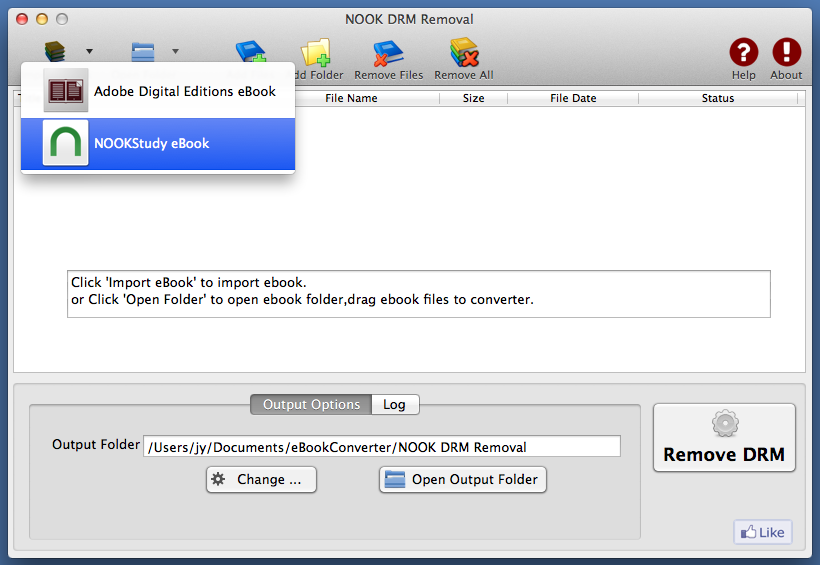Switch to the Output Options tab
Viewport: 820px width, 565px height.
click(311, 404)
